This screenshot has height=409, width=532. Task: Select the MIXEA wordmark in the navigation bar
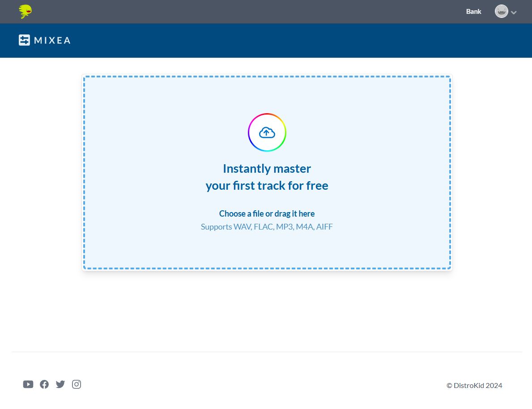point(51,40)
